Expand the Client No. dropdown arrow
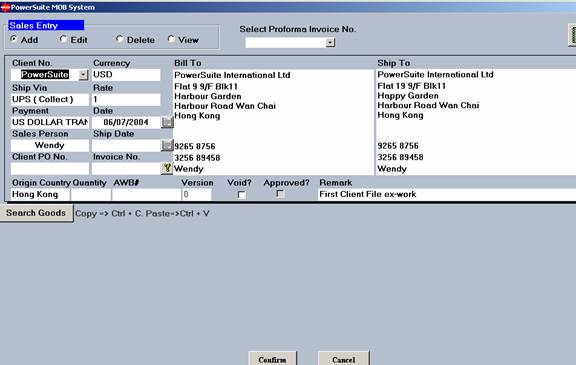 point(83,75)
